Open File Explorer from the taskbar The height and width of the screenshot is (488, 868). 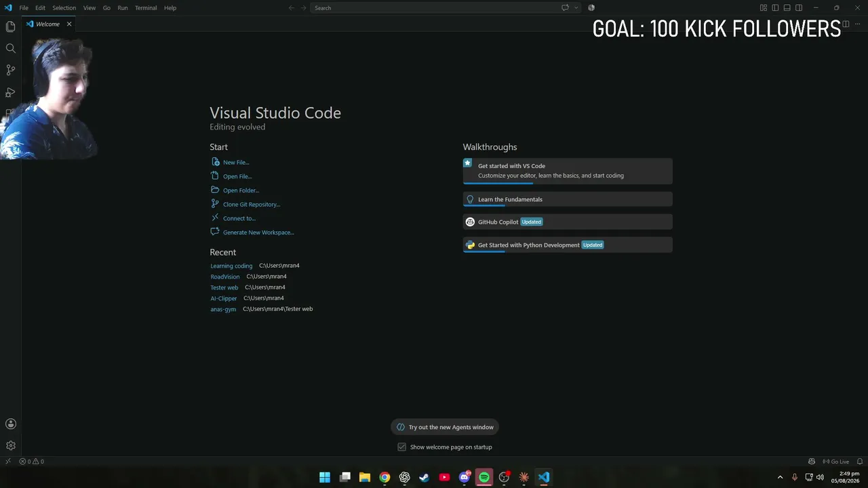(365, 477)
